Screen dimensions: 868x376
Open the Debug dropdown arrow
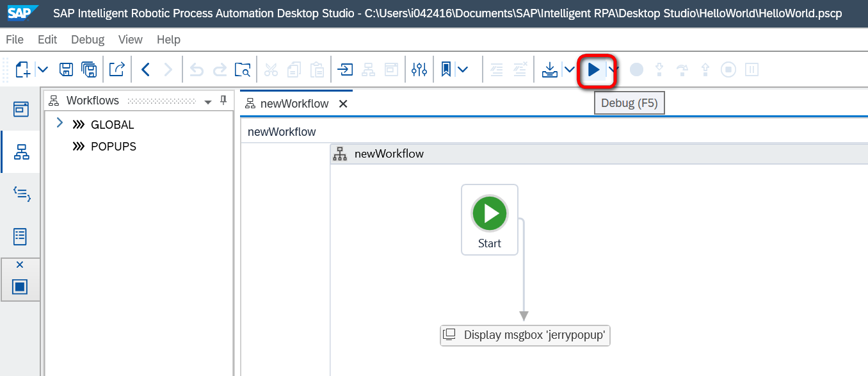(x=613, y=69)
